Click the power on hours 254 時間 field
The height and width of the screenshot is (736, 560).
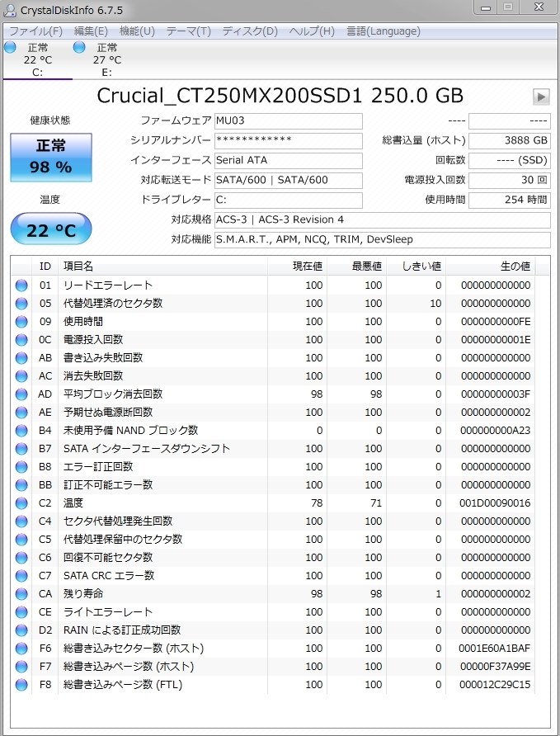[x=510, y=200]
